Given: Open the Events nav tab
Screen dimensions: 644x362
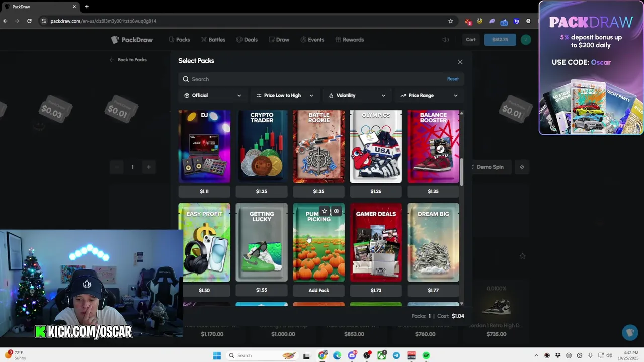Looking at the screenshot, I should coord(312,40).
